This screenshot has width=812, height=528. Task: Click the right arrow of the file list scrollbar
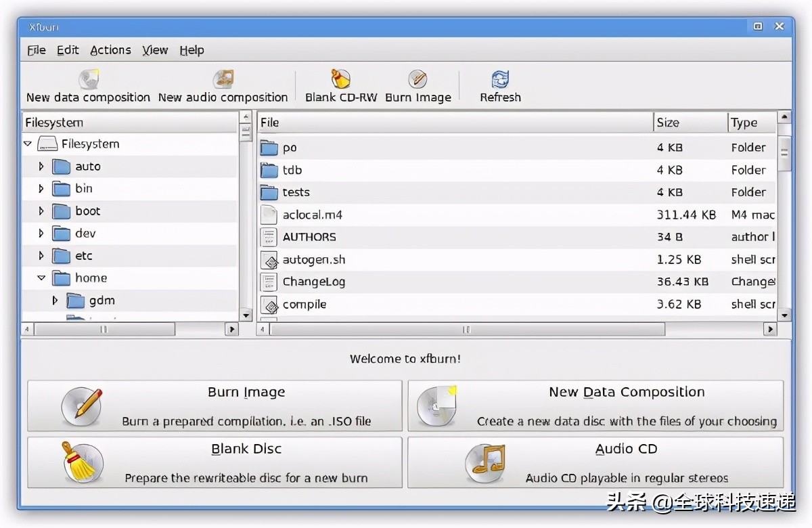click(x=770, y=329)
